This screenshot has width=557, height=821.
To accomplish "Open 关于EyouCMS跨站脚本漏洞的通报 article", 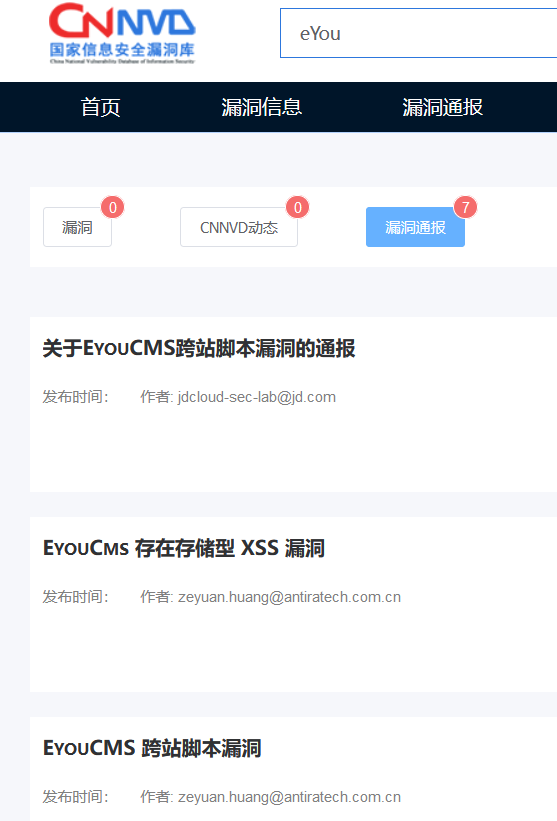I will [199, 348].
